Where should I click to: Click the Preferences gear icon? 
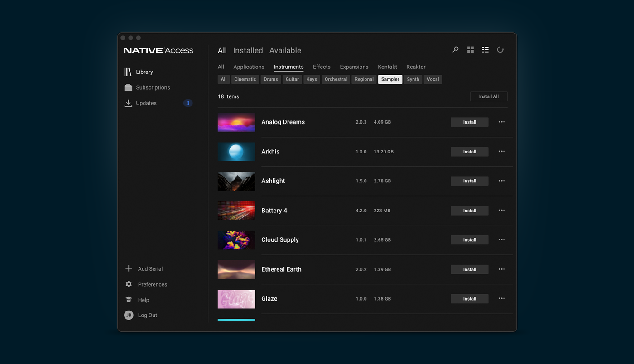(129, 284)
